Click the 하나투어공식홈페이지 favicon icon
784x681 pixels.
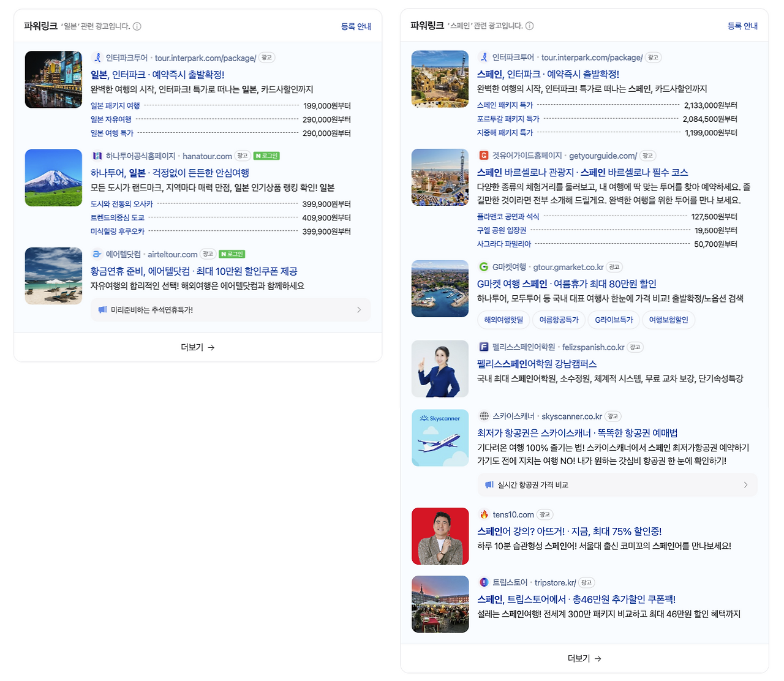(x=97, y=156)
